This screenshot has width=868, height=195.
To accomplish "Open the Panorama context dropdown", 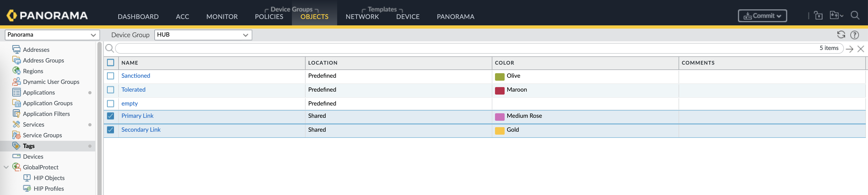I will 52,35.
